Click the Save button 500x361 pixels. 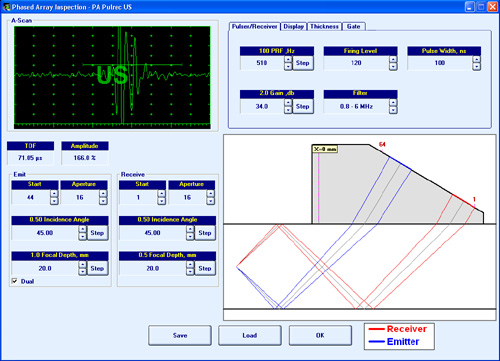(x=180, y=335)
